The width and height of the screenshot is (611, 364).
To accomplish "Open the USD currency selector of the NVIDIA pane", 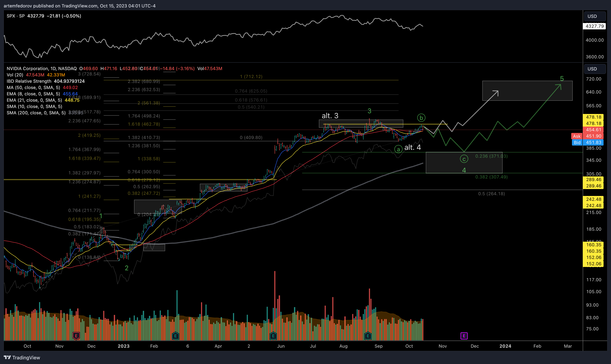I will click(x=595, y=69).
